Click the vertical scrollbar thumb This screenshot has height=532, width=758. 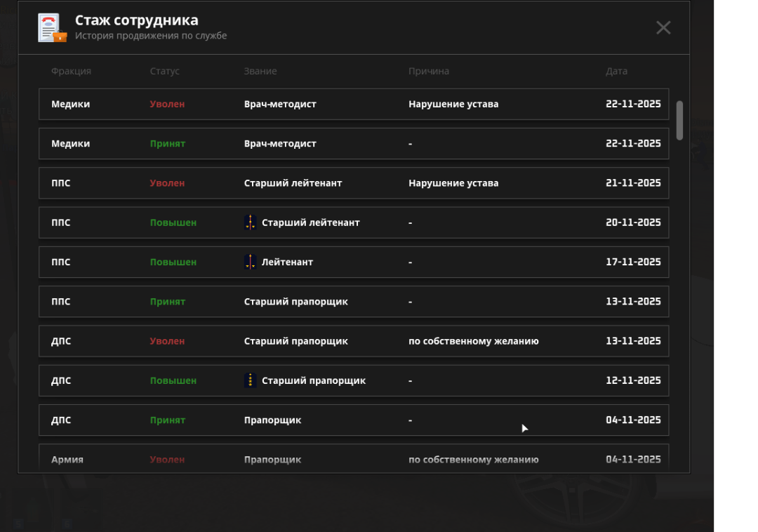click(679, 120)
